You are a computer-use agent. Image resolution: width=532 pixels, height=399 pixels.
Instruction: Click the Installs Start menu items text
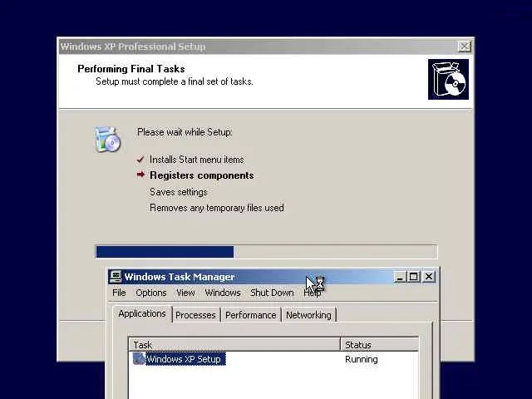pos(197,160)
